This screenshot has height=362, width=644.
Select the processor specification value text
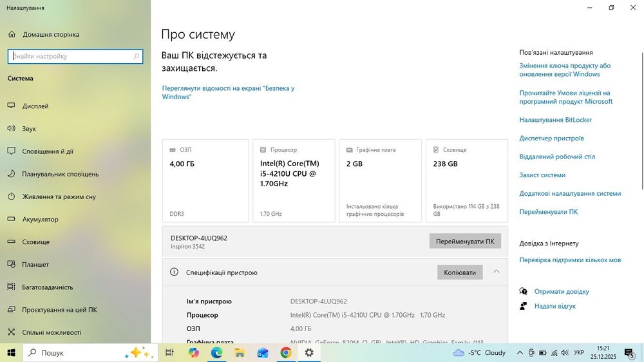(x=368, y=315)
